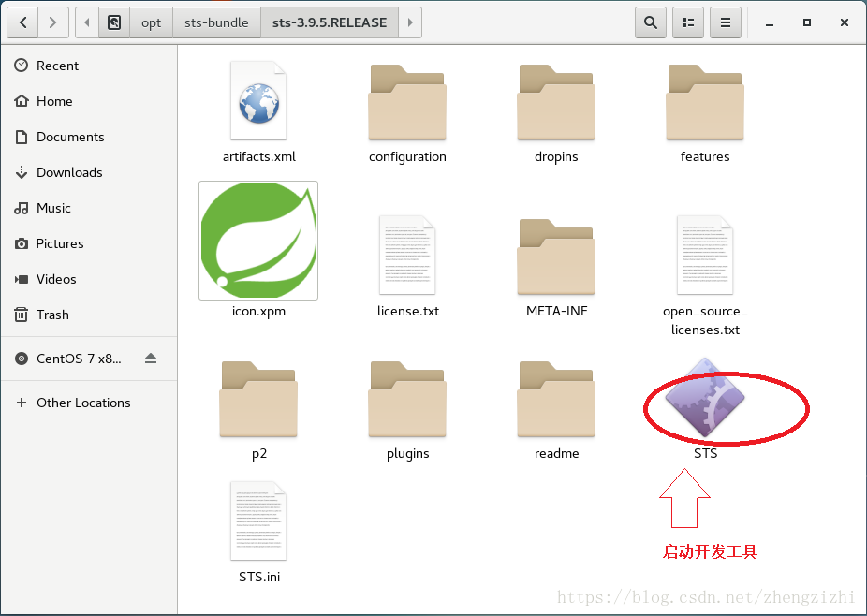Close the file manager window
The width and height of the screenshot is (867, 616).
coord(845,22)
